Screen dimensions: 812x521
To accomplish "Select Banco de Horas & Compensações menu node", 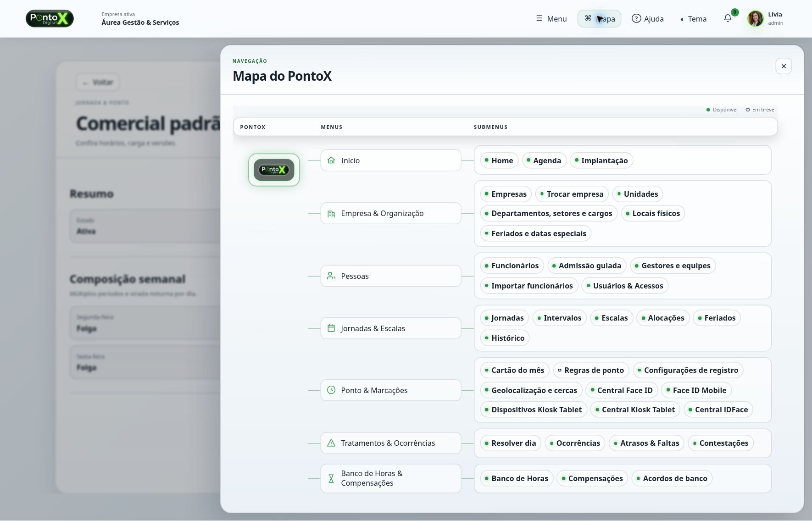I will click(x=391, y=478).
